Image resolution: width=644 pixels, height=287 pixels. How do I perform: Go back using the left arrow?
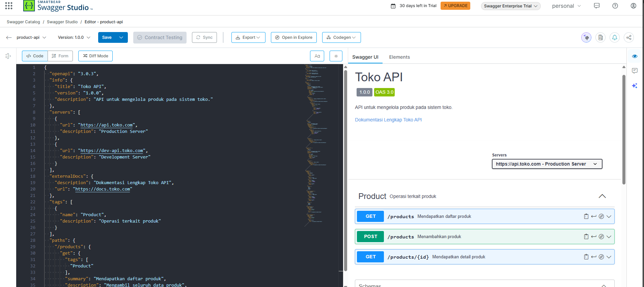(x=9, y=37)
